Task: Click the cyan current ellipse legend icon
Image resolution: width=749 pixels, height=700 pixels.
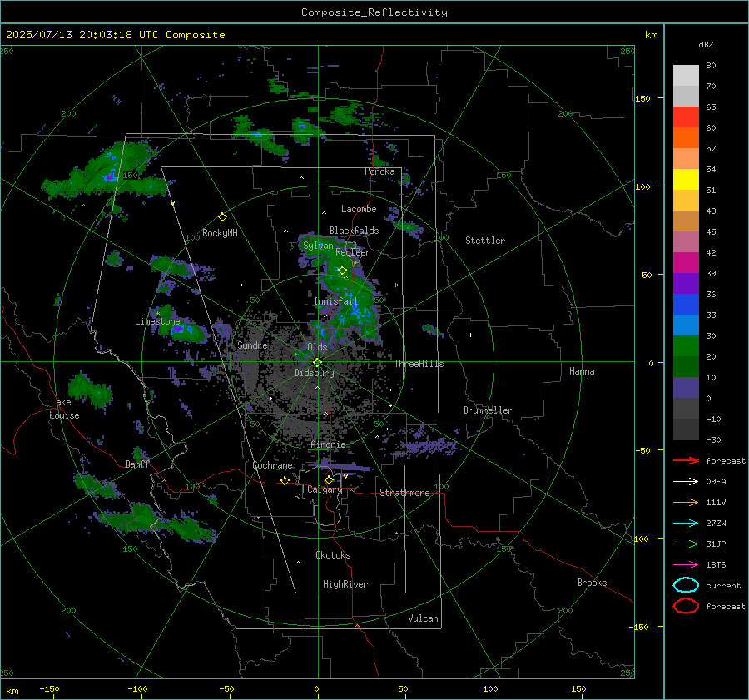Action: (x=686, y=585)
